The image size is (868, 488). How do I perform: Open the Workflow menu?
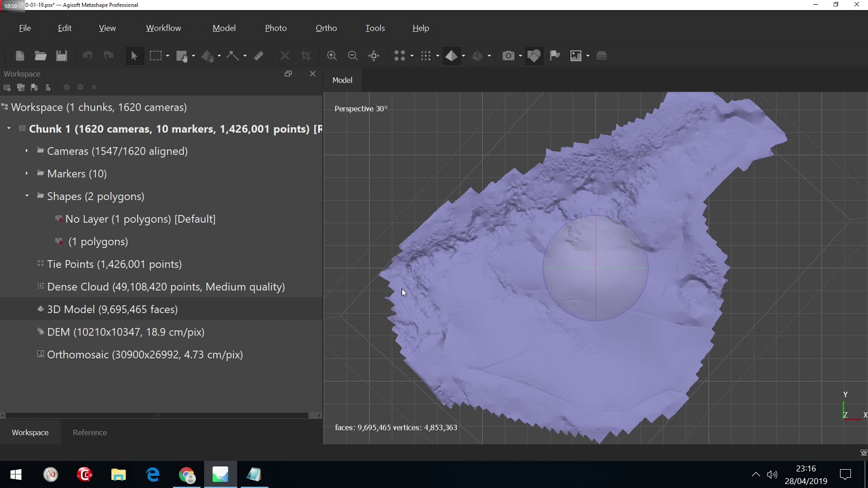[163, 28]
